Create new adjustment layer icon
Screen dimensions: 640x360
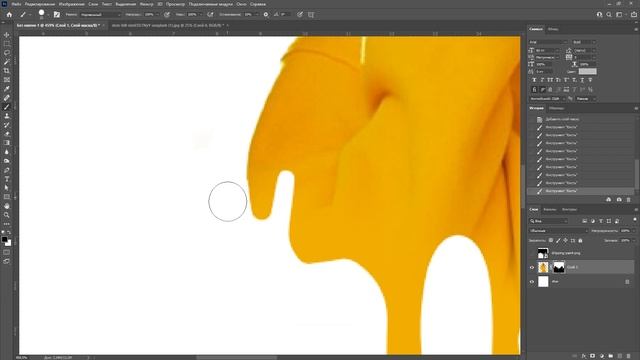(x=602, y=356)
